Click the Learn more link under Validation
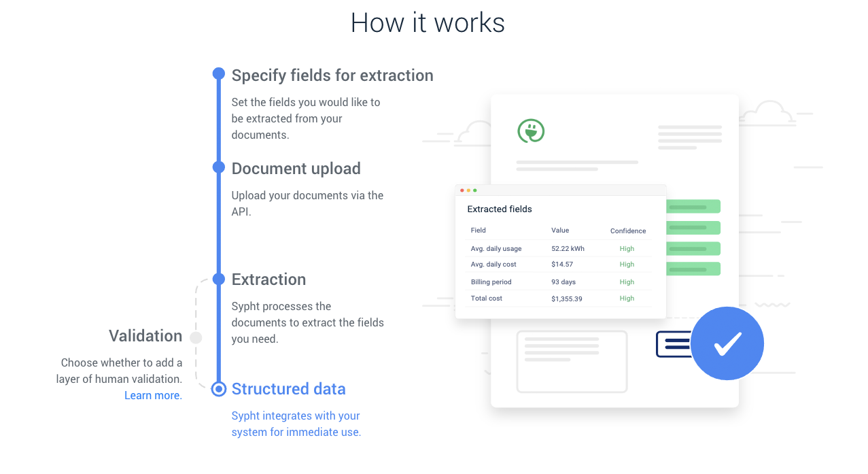This screenshot has width=868, height=474. tap(153, 396)
